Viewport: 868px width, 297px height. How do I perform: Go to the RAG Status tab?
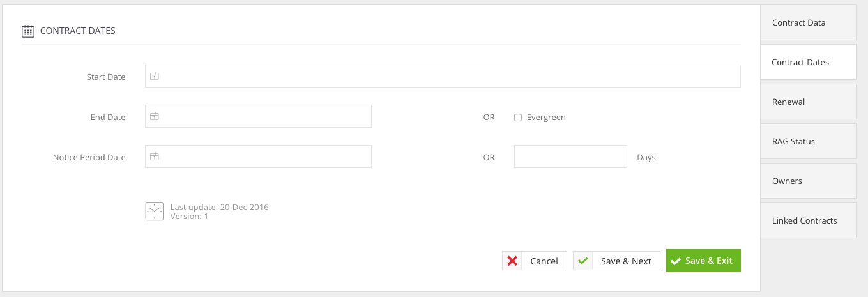click(808, 141)
